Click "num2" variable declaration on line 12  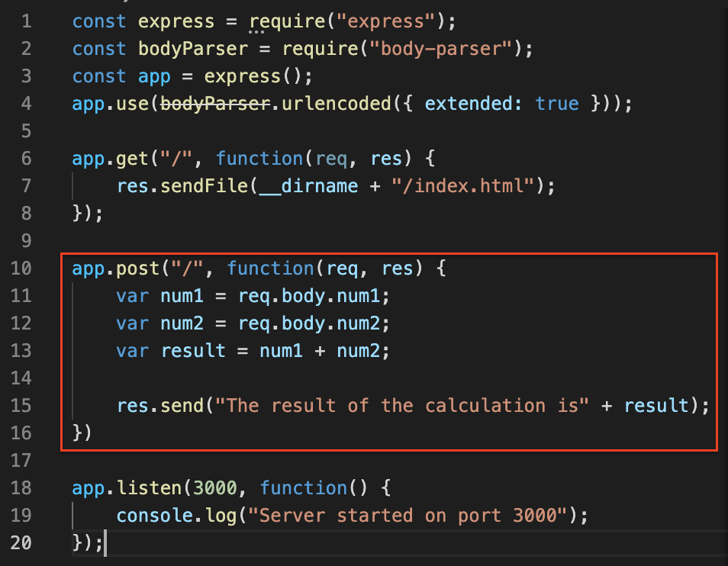[182, 323]
